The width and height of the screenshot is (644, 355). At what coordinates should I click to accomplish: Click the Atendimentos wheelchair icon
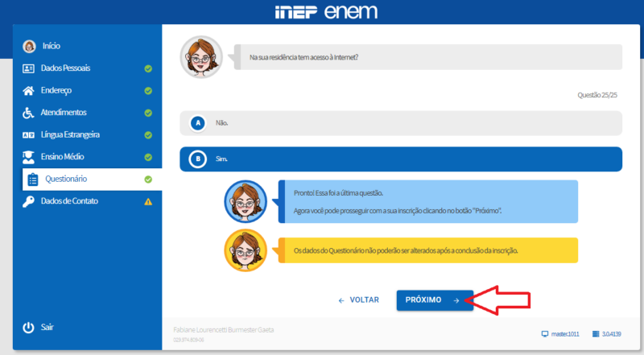pyautogui.click(x=29, y=113)
